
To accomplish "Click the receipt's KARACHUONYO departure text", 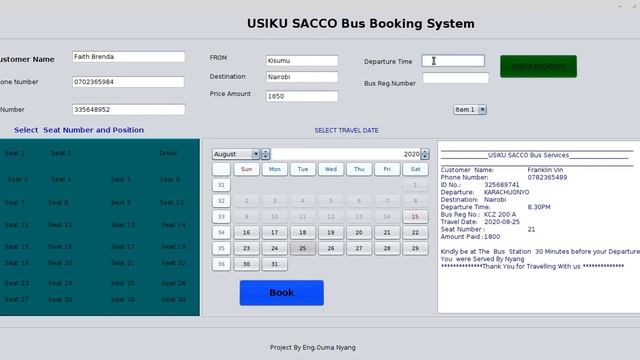I will [x=506, y=192].
